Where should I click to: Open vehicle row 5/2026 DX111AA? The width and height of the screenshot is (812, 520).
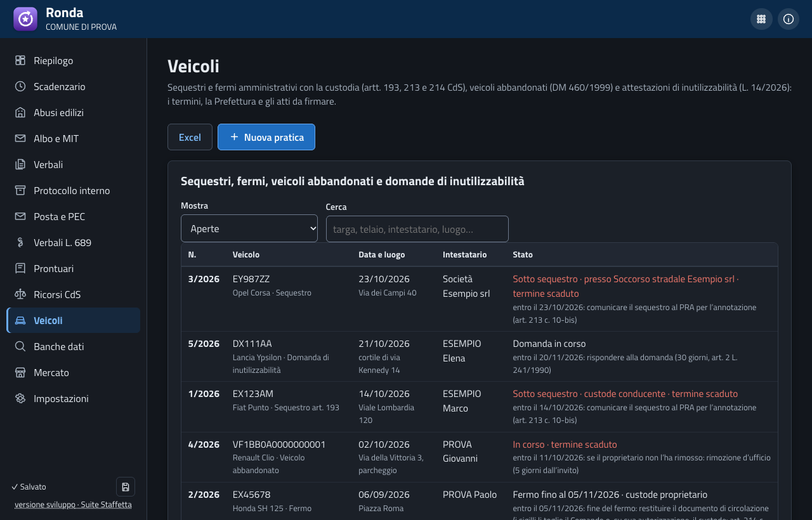[x=480, y=356]
